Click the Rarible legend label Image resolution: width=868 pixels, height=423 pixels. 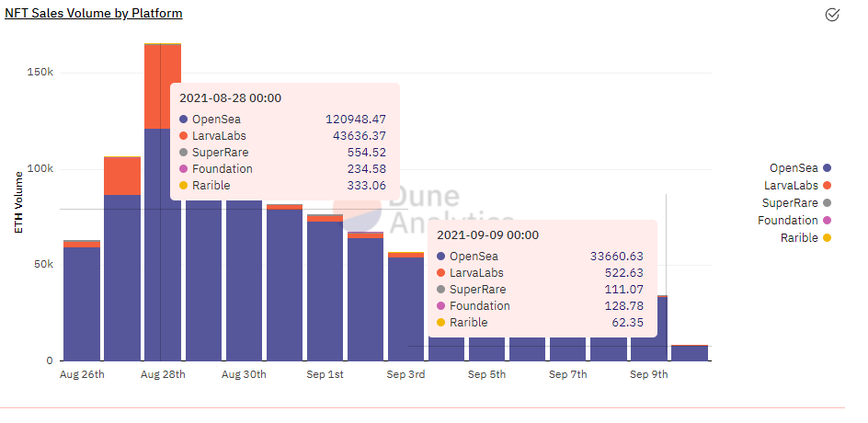point(798,238)
